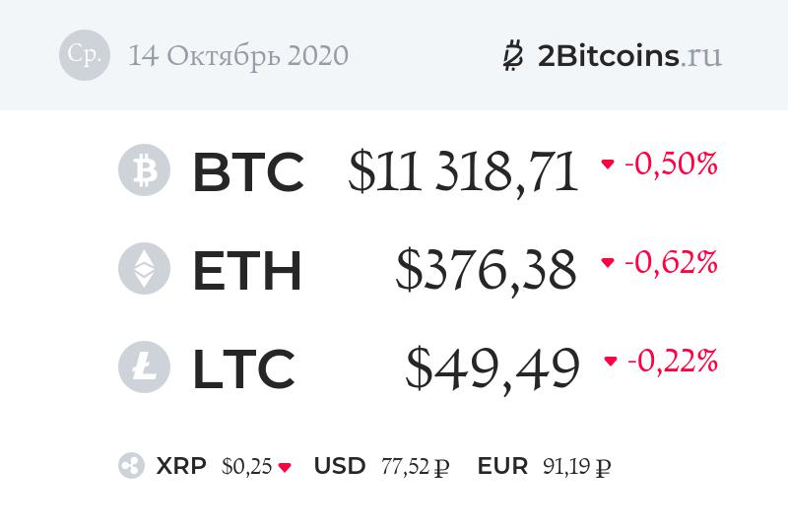788x532 pixels.
Task: Click the XRP ripple icon
Action: [x=132, y=466]
